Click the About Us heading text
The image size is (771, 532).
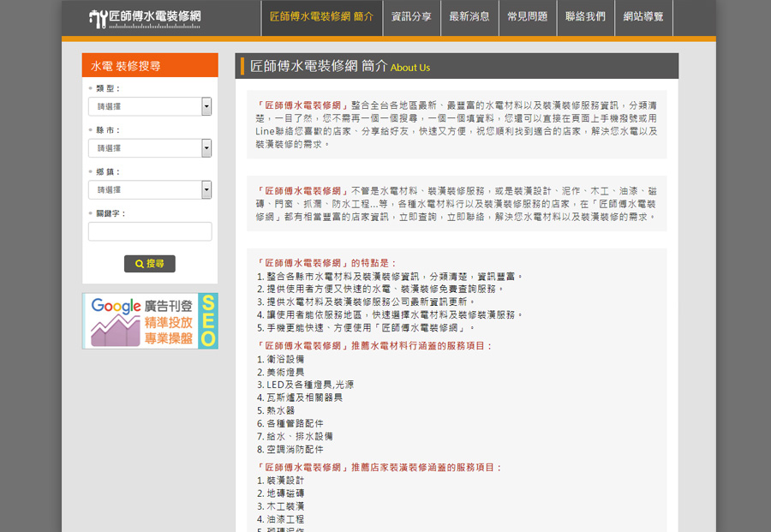410,68
